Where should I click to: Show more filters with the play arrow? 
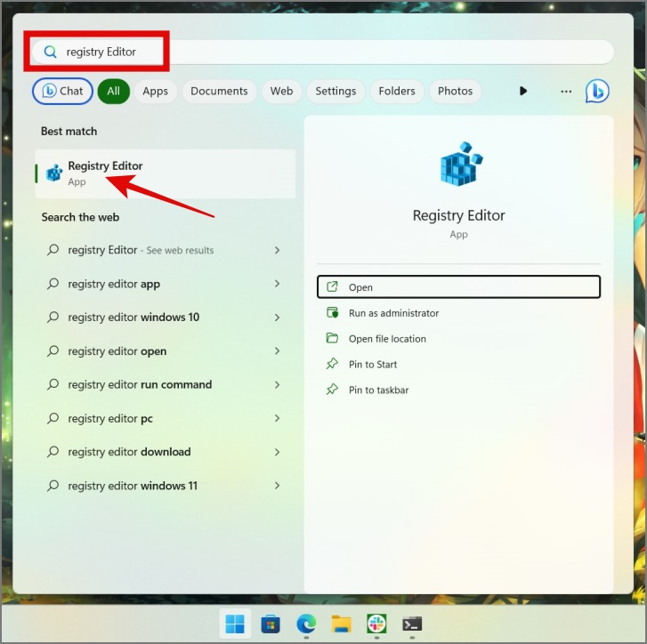point(523,91)
